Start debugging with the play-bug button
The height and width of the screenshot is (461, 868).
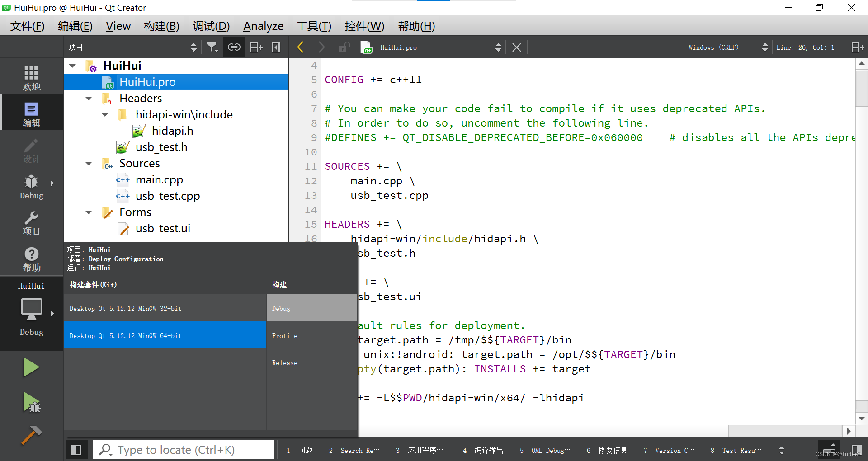31,402
